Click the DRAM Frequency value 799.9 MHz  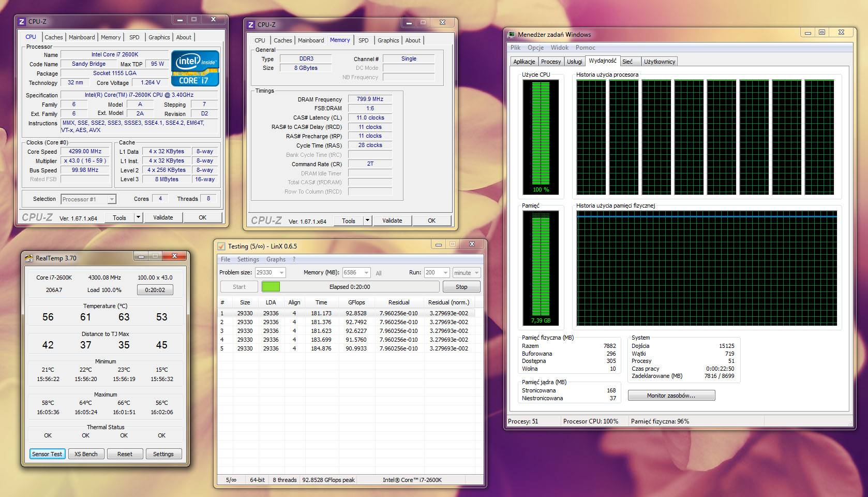tap(370, 99)
